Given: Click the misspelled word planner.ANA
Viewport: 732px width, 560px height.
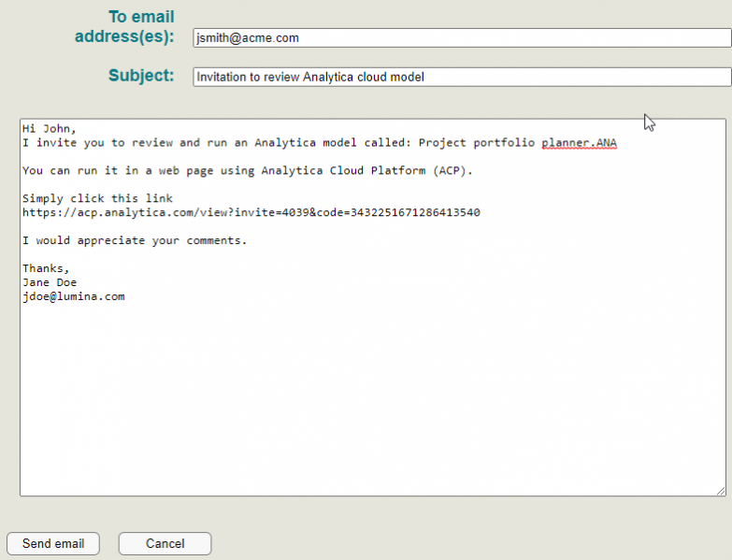Looking at the screenshot, I should click(579, 143).
